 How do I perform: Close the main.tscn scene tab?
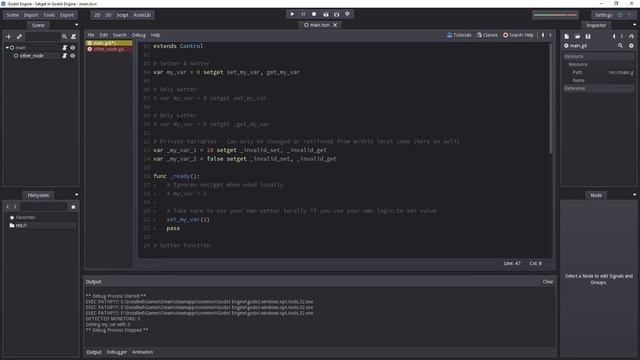(x=335, y=25)
